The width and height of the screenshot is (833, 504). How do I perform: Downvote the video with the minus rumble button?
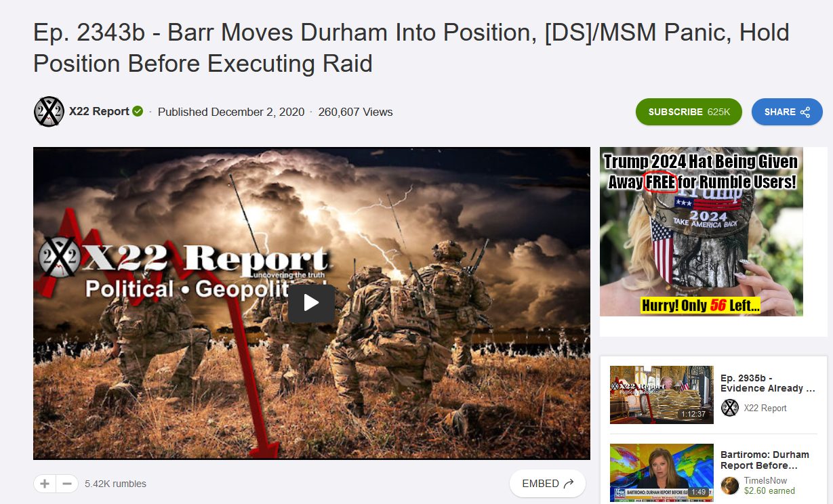pos(66,484)
